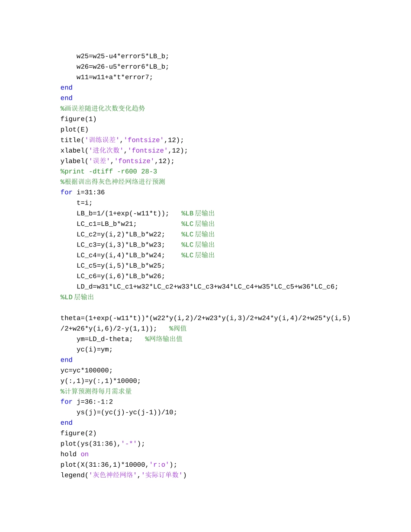Click the 'LC_c5=y(i,5)*LB_b*w25;' line
Image resolution: width=411 pixels, height=532 pixels.
click(121, 266)
